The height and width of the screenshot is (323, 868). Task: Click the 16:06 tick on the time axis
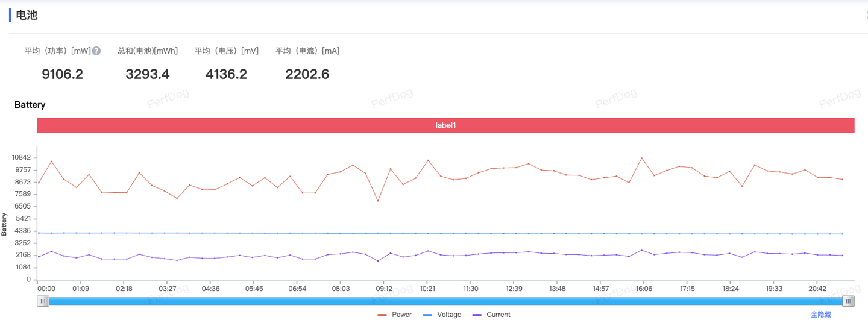click(x=644, y=289)
